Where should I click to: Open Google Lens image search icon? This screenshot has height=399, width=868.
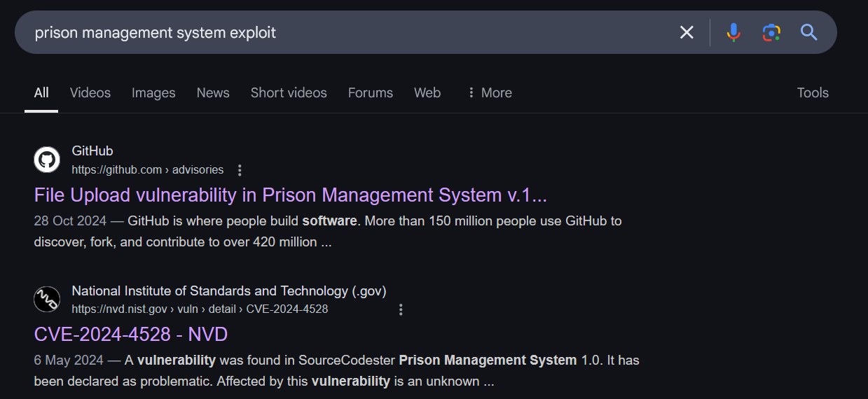(771, 32)
